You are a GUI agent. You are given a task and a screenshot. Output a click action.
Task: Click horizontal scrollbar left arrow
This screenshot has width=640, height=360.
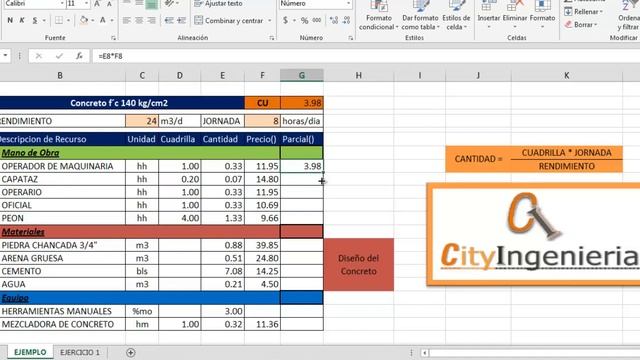point(424,353)
